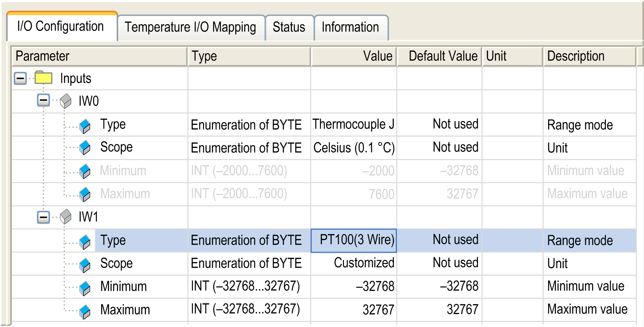This screenshot has height=327, width=644.
Task: Collapse the IW0 tree node
Action: 43,100
